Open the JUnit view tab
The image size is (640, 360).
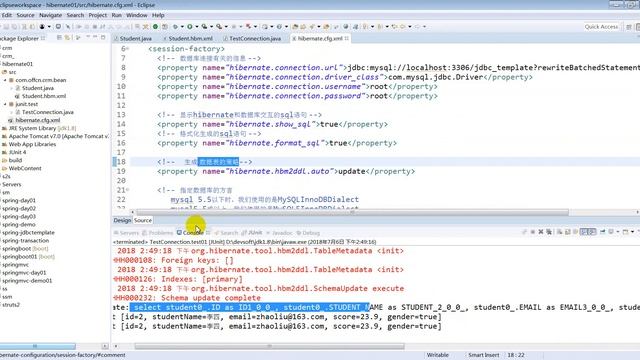(252, 233)
